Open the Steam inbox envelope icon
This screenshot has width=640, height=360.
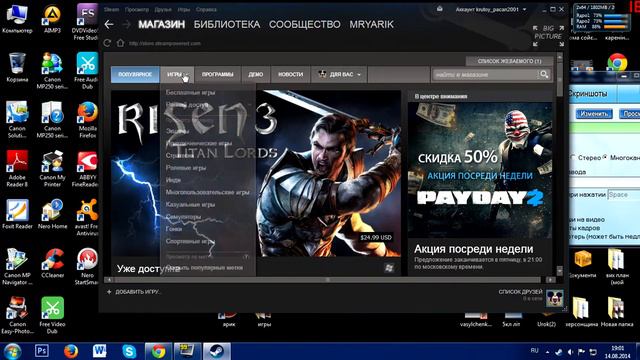pos(439,9)
